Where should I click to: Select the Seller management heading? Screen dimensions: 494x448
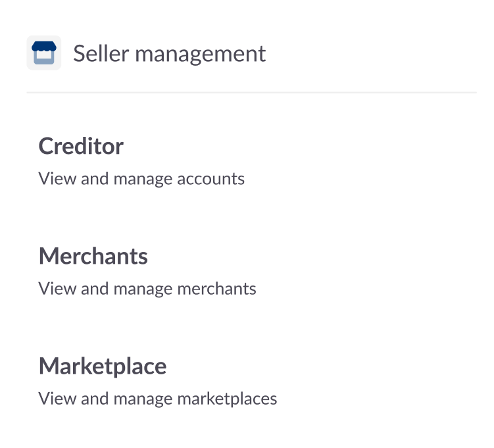[x=170, y=53]
